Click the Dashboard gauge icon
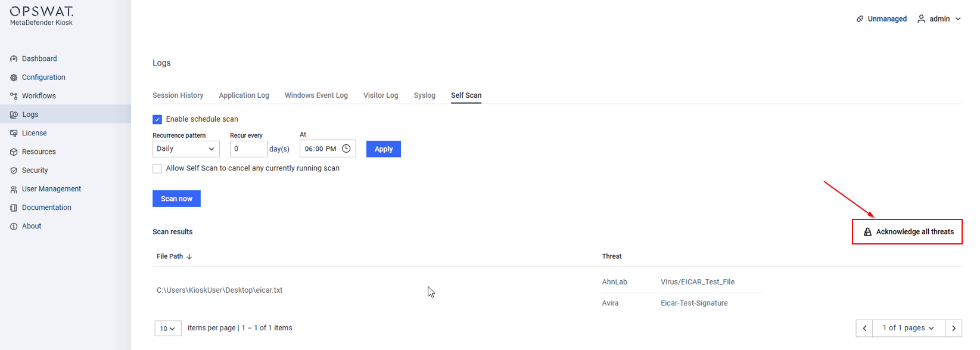The image size is (980, 350). point(14,59)
